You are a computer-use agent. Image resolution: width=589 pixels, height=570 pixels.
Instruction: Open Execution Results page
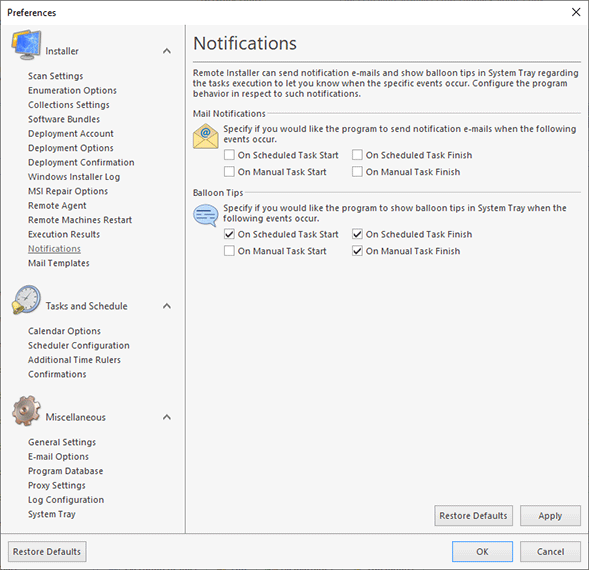coord(64,234)
